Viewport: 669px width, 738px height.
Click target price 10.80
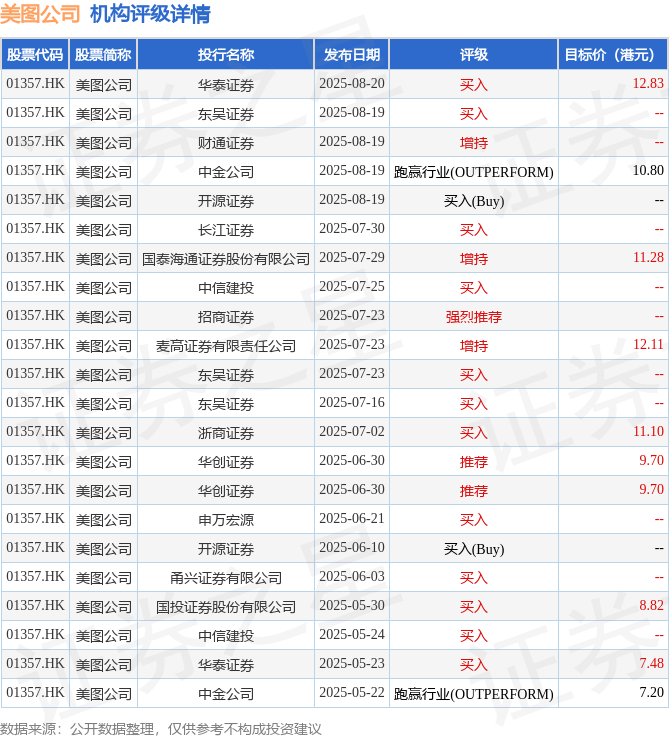coord(648,170)
